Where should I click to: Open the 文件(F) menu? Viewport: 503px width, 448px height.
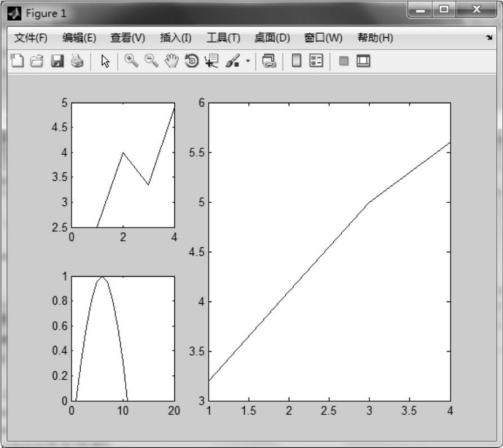[31, 38]
